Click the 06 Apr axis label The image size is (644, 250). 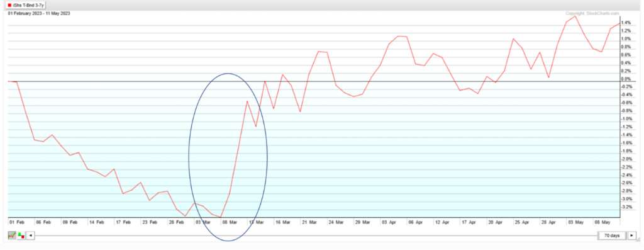416,222
